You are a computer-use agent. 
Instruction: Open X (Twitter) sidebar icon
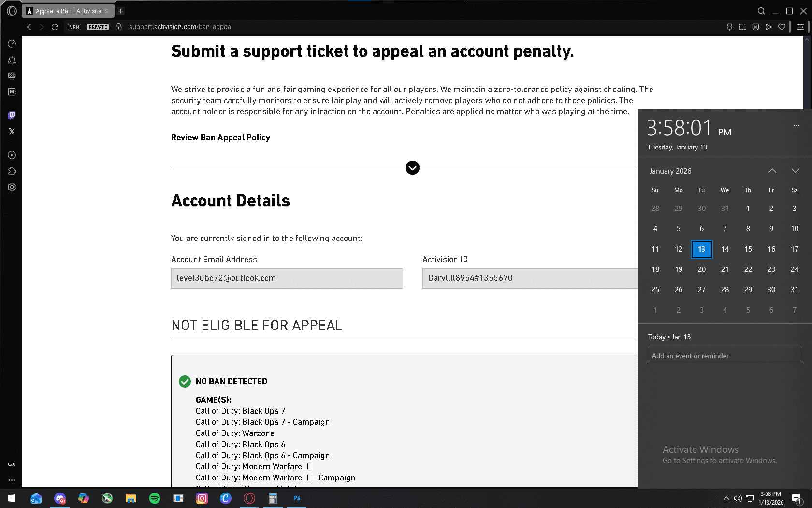tap(12, 132)
